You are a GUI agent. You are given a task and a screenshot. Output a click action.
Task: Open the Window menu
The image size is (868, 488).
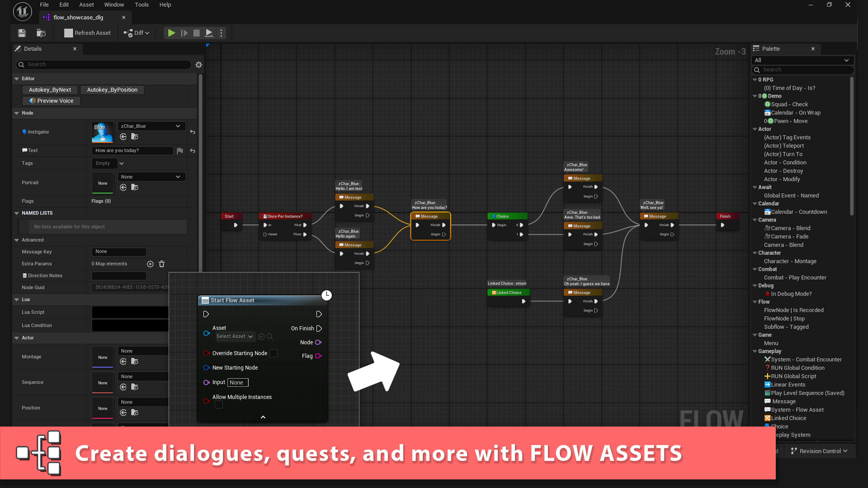pos(114,5)
